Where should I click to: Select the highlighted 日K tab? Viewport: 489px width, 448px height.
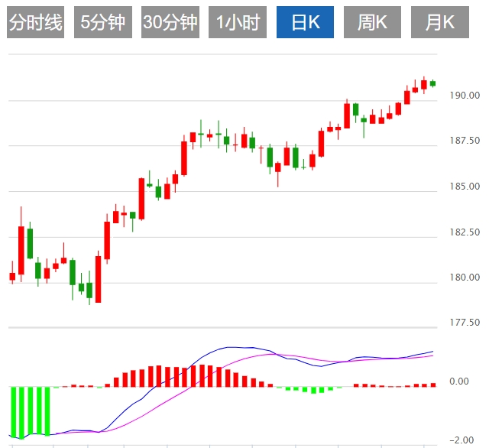coord(305,22)
